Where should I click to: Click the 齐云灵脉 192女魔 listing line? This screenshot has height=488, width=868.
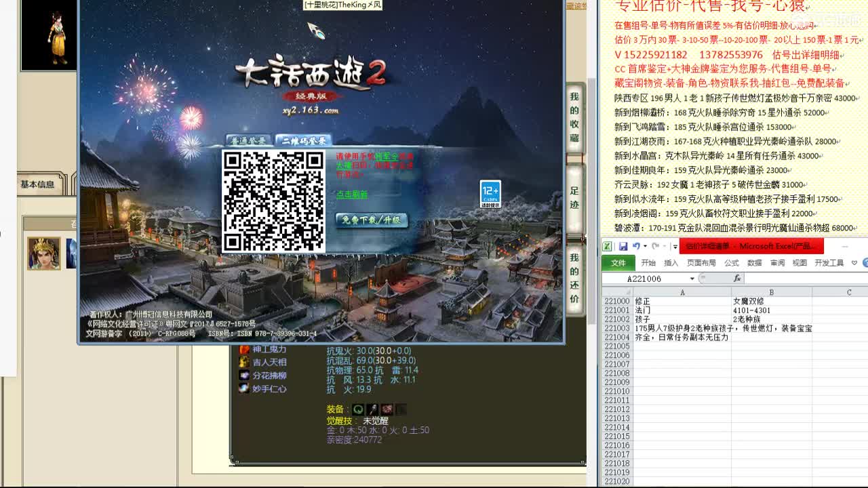pos(709,184)
